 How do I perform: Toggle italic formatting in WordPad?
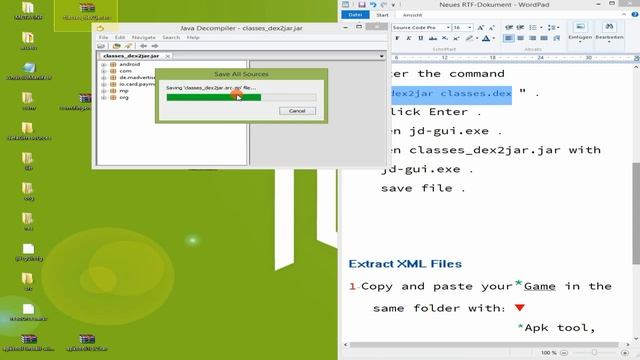pyautogui.click(x=409, y=38)
